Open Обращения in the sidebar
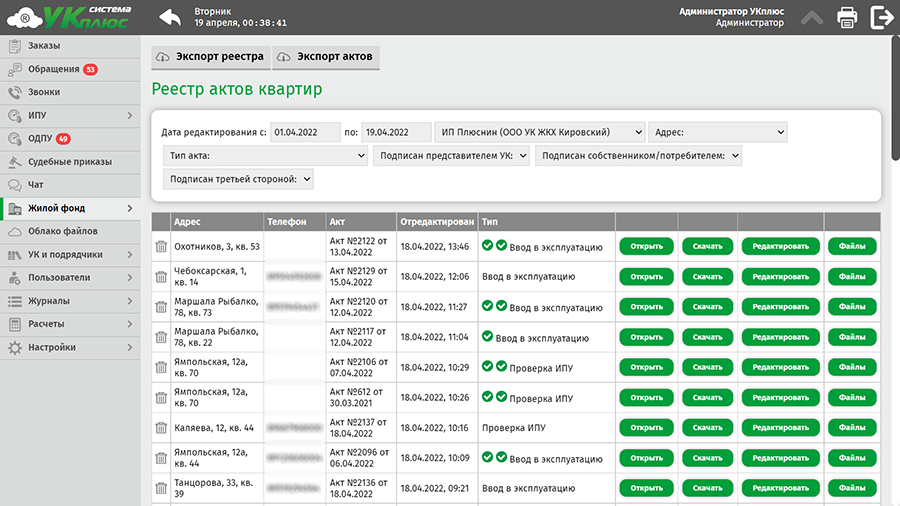This screenshot has height=506, width=900. (70, 69)
